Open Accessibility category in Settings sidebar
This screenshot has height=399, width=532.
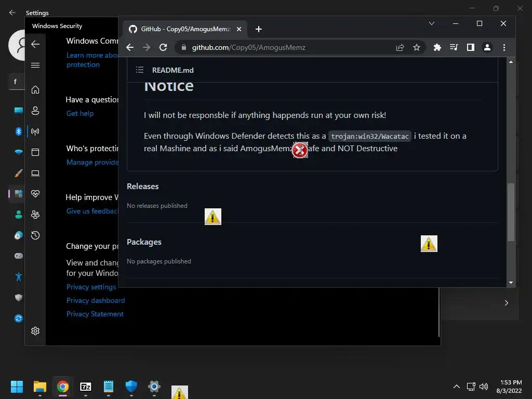tap(18, 277)
